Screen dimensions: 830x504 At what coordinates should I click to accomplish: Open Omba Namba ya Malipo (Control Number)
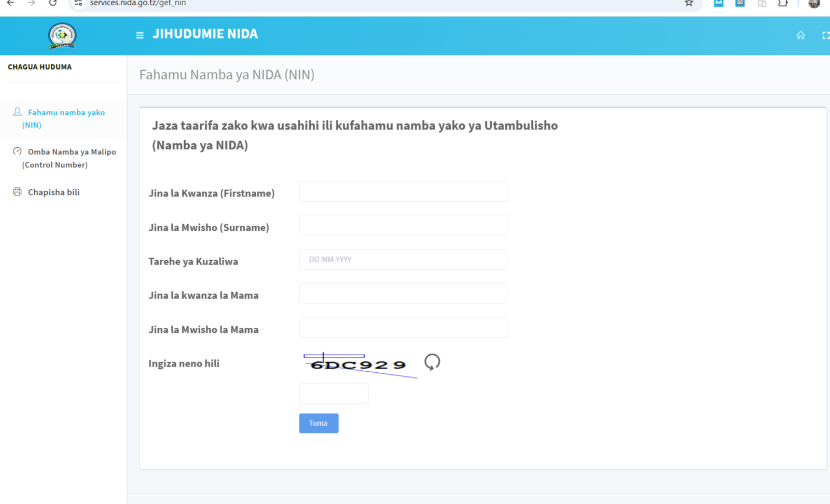(63, 158)
